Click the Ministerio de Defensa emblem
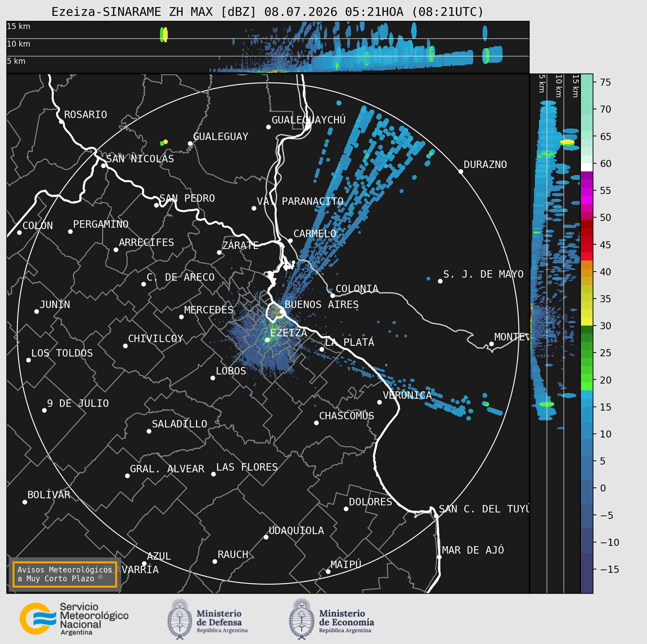 (x=180, y=619)
